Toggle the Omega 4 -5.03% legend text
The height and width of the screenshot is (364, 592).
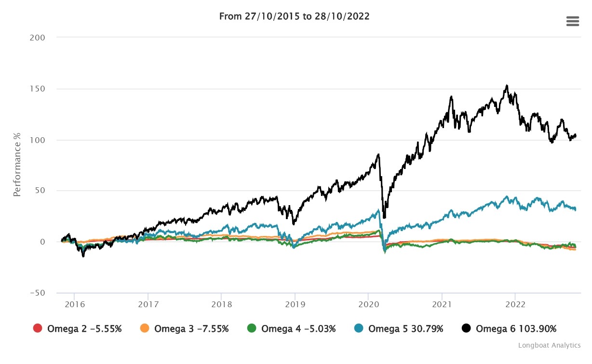point(298,329)
